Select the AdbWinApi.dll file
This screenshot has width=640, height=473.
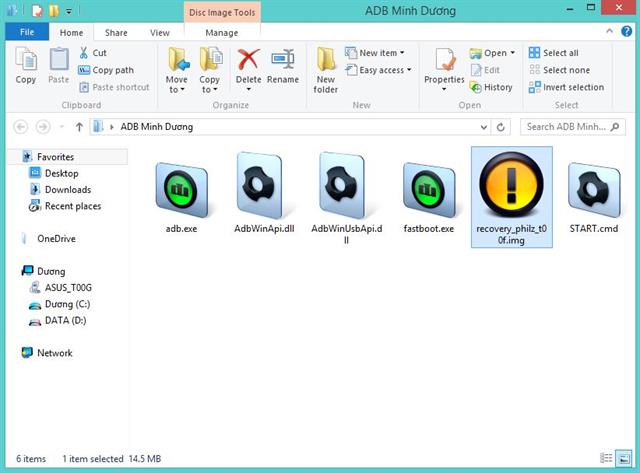pyautogui.click(x=264, y=193)
